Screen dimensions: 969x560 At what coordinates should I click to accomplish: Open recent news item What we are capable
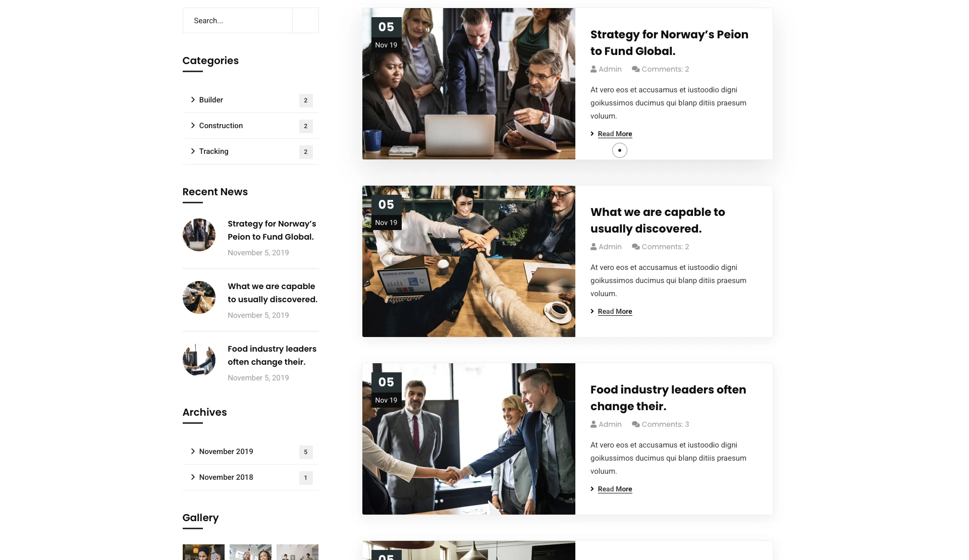[x=273, y=293]
